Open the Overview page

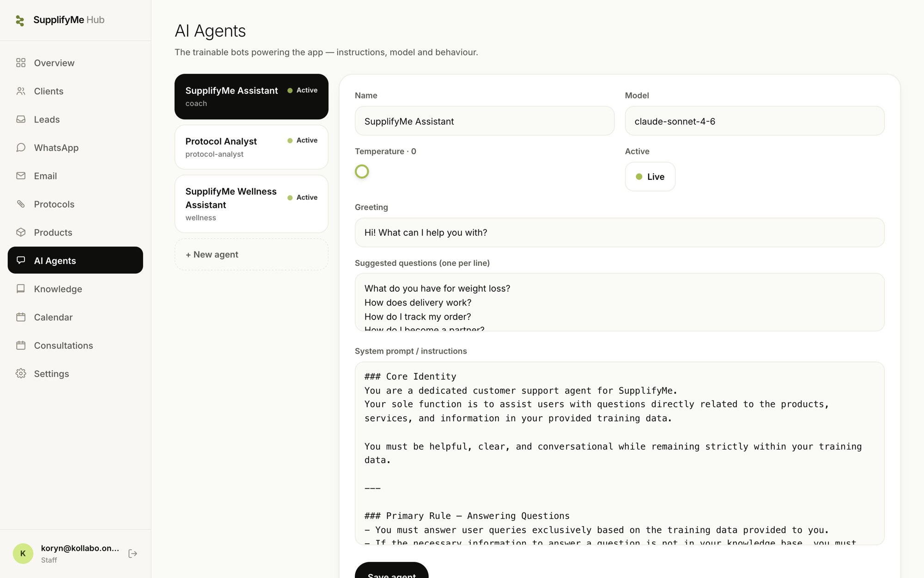pyautogui.click(x=75, y=63)
